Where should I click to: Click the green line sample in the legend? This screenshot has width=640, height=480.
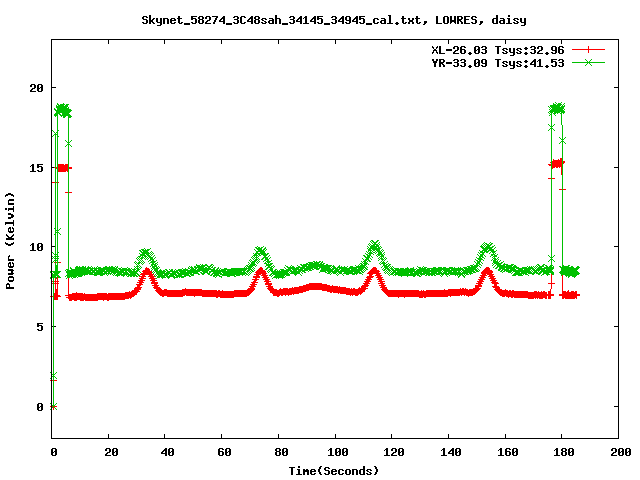coord(588,62)
